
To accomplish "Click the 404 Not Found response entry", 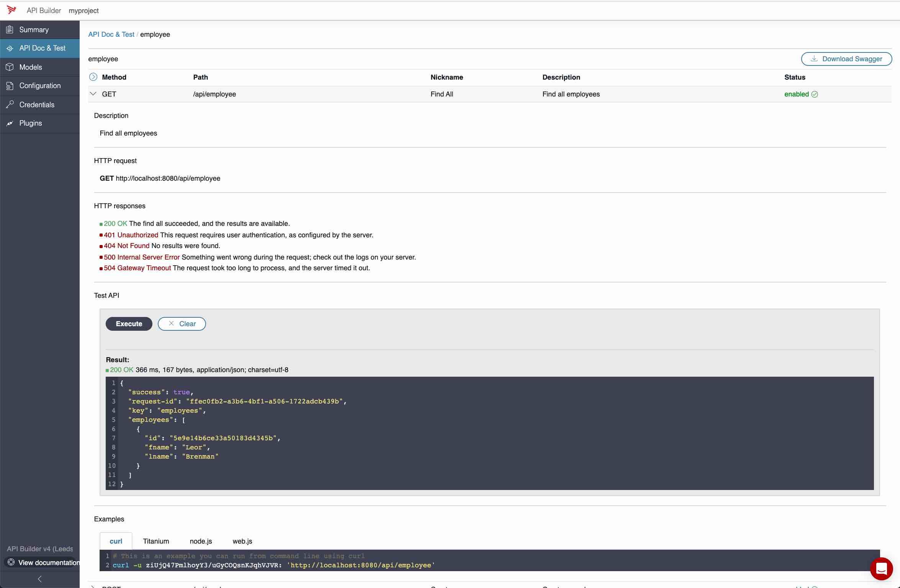I will click(160, 246).
